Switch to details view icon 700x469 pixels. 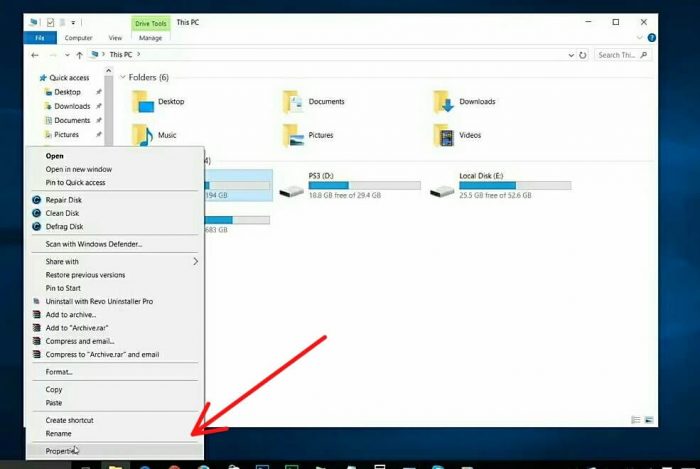coord(636,419)
